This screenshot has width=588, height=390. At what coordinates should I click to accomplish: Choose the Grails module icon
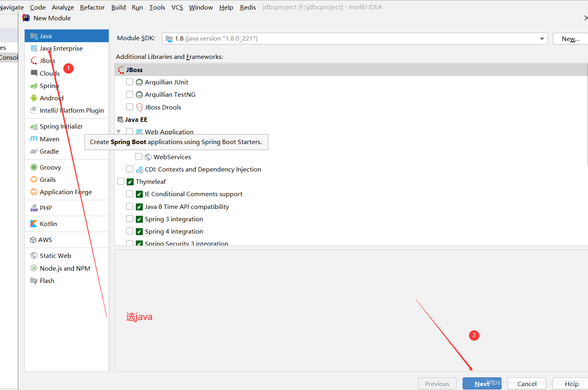point(34,180)
